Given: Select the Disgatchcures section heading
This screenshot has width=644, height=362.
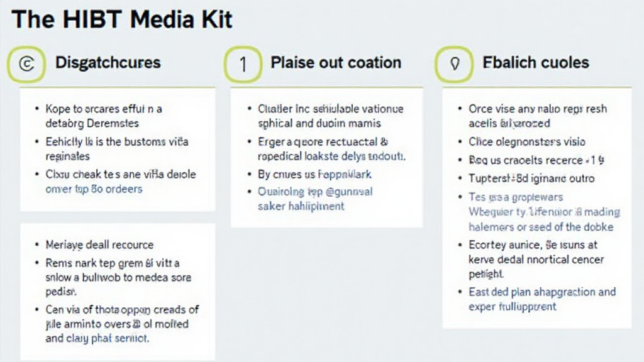Looking at the screenshot, I should click(108, 63).
